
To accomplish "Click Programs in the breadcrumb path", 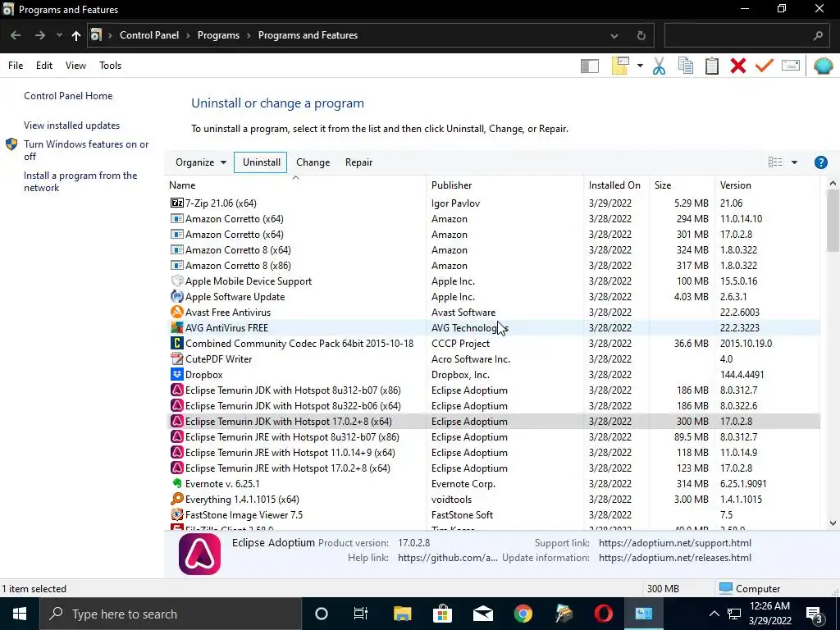I will 218,35.
